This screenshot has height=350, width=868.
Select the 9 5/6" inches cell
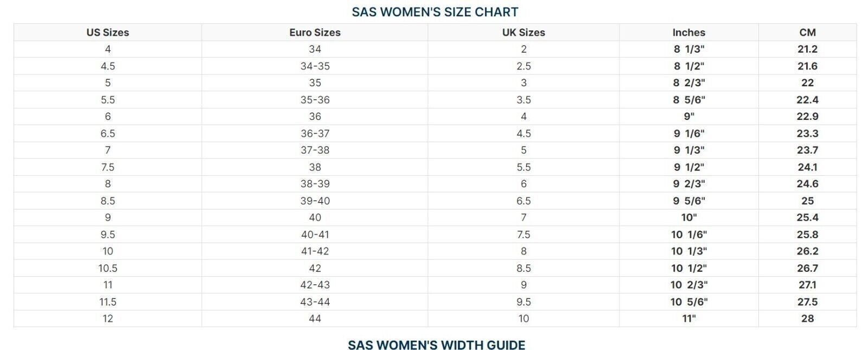point(689,201)
